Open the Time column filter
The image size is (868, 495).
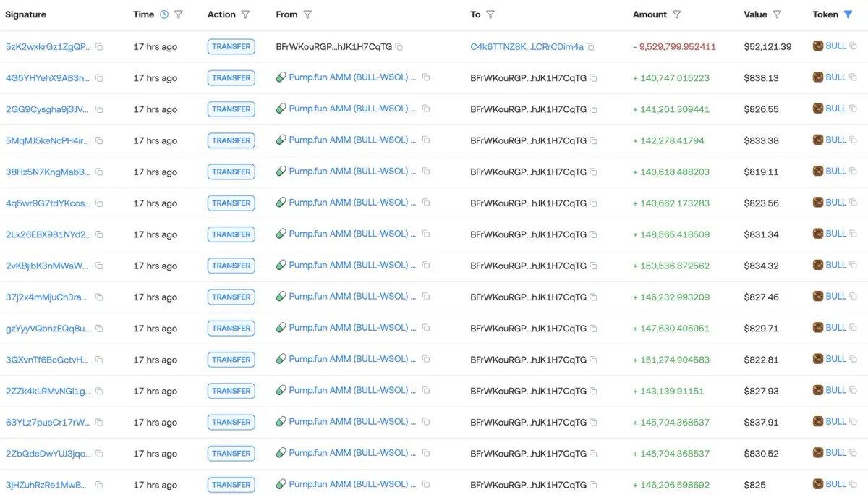(179, 14)
